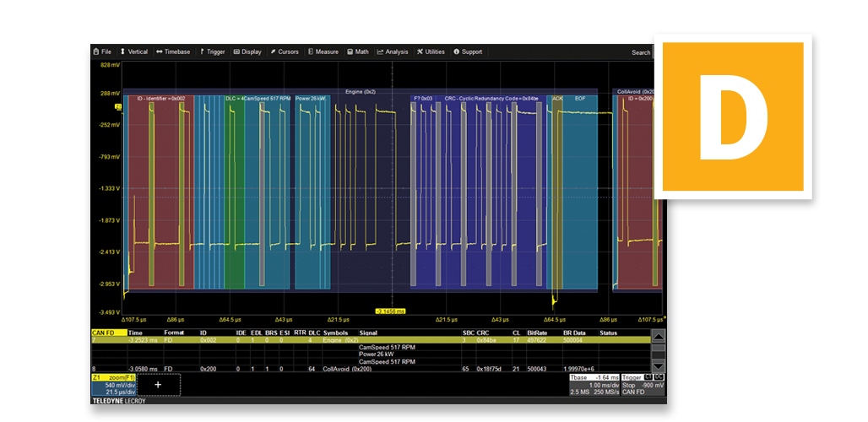This screenshot has width=868, height=422.
Task: Click the Search field in menu bar
Action: [x=642, y=52]
